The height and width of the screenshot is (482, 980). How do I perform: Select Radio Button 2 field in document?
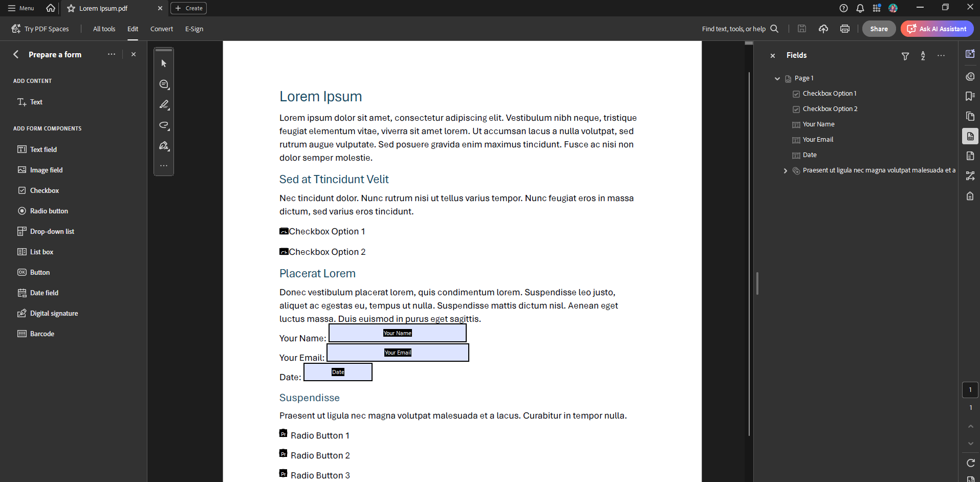point(283,453)
